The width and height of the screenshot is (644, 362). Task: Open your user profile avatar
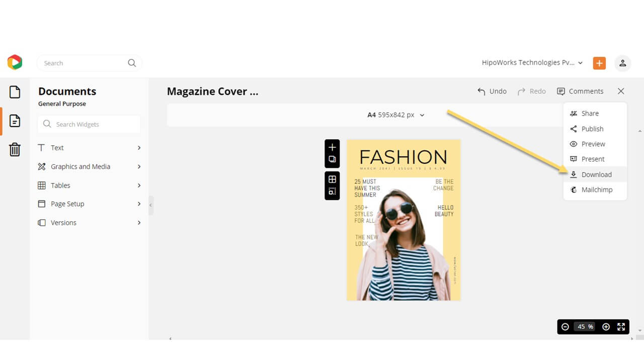pyautogui.click(x=622, y=63)
